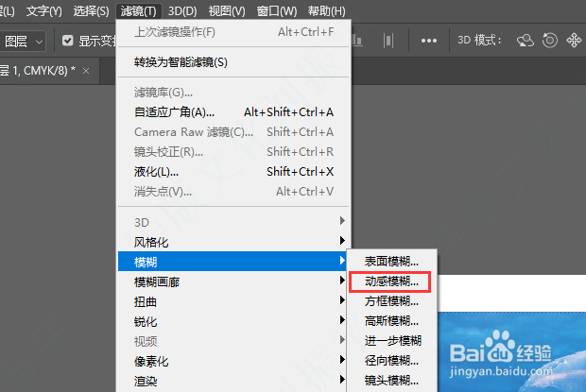Expand the 模糊 submenu

(233, 262)
